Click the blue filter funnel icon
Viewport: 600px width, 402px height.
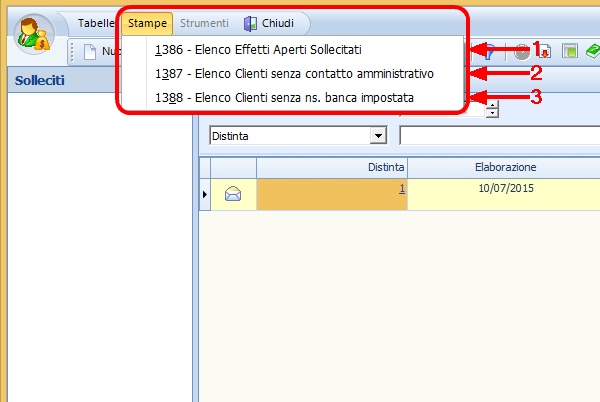coord(490,53)
